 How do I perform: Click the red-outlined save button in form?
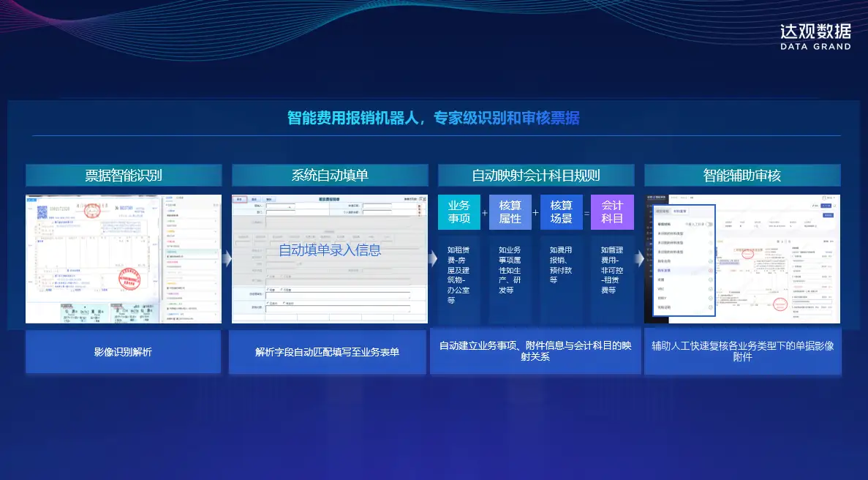[x=239, y=199]
